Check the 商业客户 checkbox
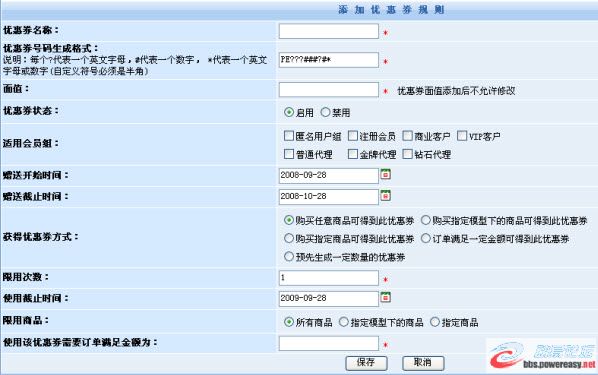The image size is (598, 375). coord(408,136)
